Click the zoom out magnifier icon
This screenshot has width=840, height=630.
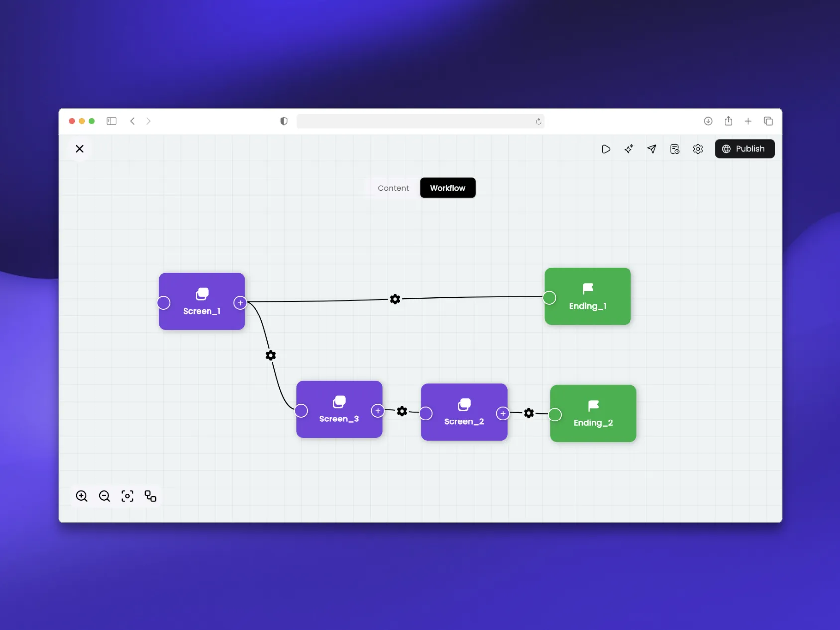(104, 496)
